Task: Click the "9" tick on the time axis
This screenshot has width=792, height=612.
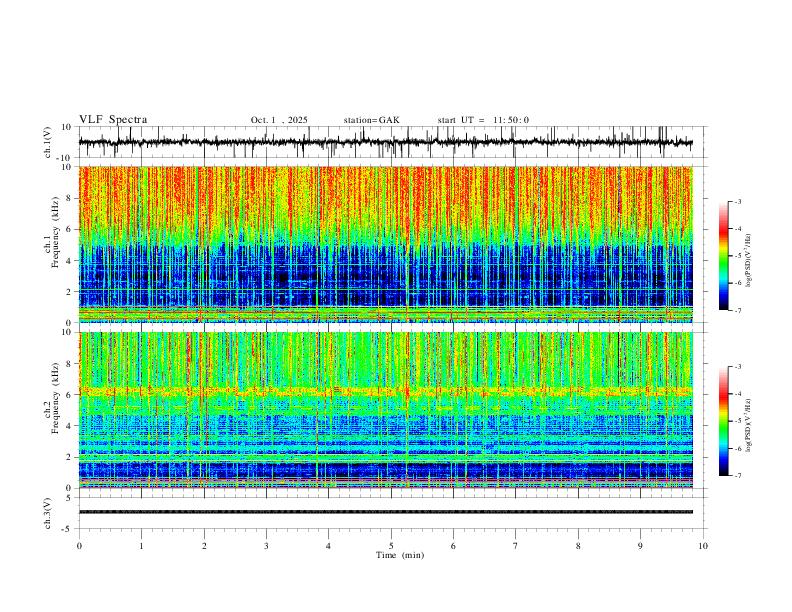Action: pos(640,546)
